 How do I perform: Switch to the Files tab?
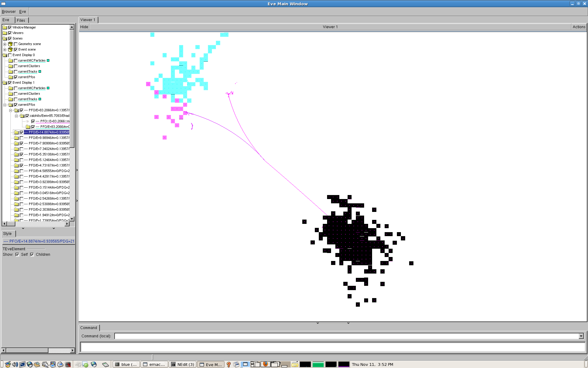21,20
